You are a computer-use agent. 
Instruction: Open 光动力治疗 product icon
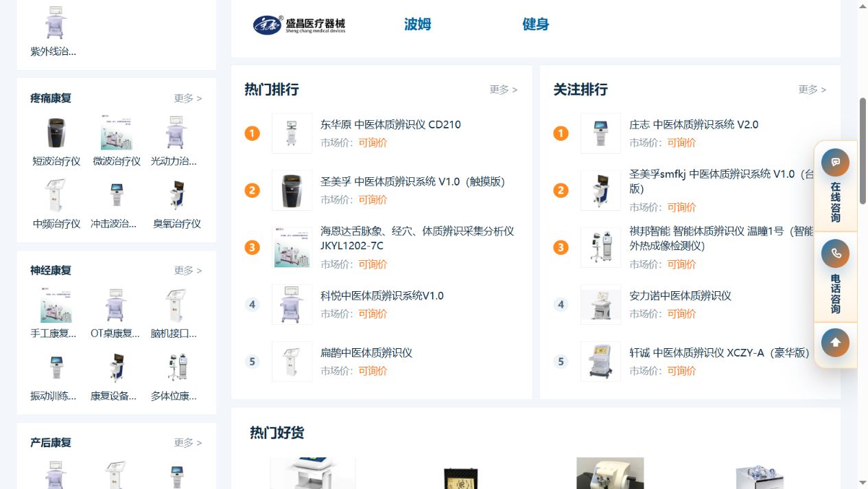176,133
